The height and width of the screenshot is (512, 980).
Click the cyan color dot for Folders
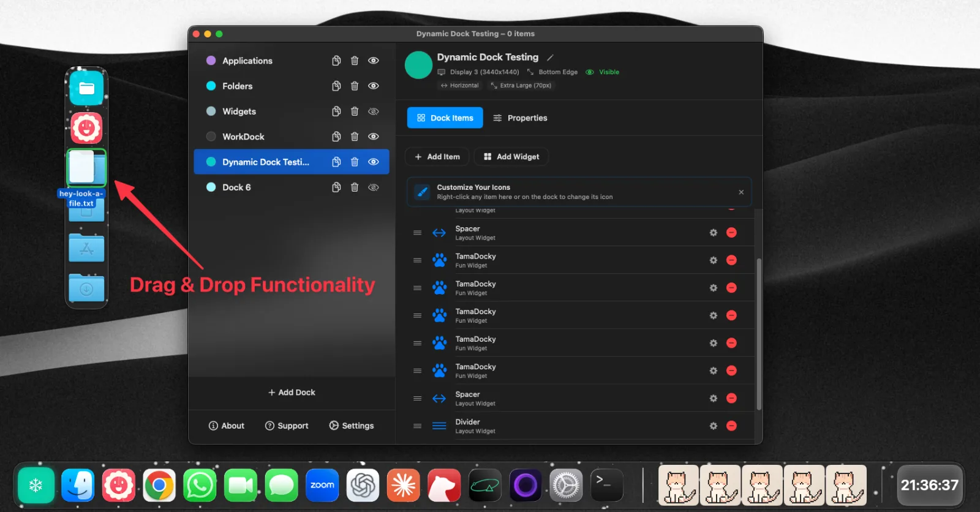211,86
